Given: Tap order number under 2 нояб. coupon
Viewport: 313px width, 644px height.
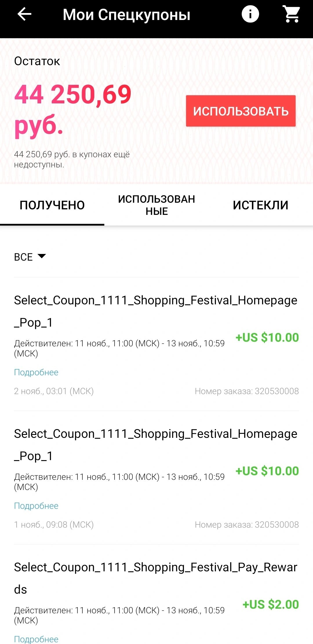Looking at the screenshot, I should tap(247, 391).
